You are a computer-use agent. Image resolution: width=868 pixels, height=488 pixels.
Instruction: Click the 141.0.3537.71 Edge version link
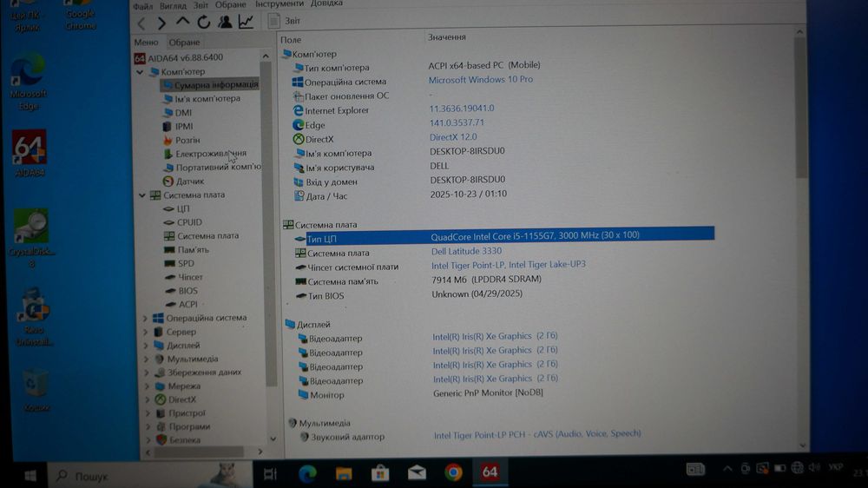click(457, 122)
